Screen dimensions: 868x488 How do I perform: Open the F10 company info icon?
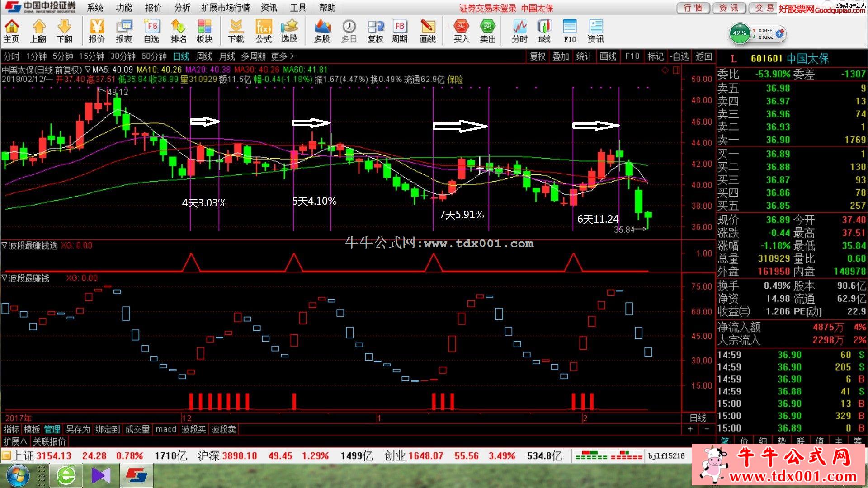point(570,31)
